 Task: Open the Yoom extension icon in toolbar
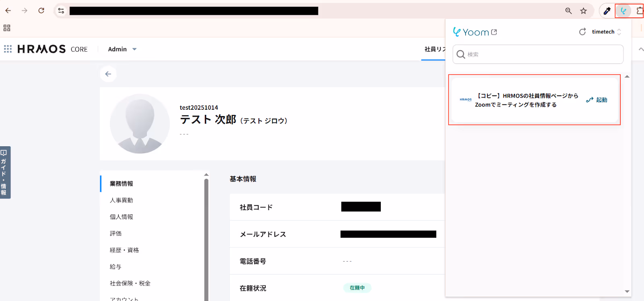[623, 11]
